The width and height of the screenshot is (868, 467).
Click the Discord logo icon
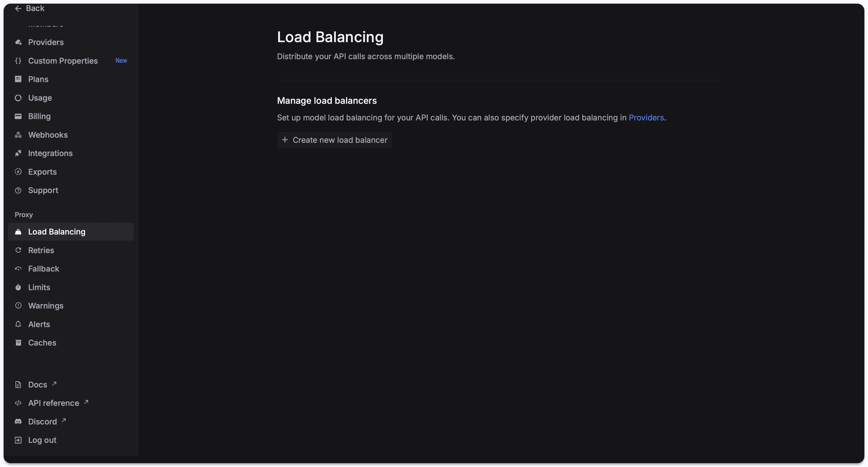coord(18,422)
